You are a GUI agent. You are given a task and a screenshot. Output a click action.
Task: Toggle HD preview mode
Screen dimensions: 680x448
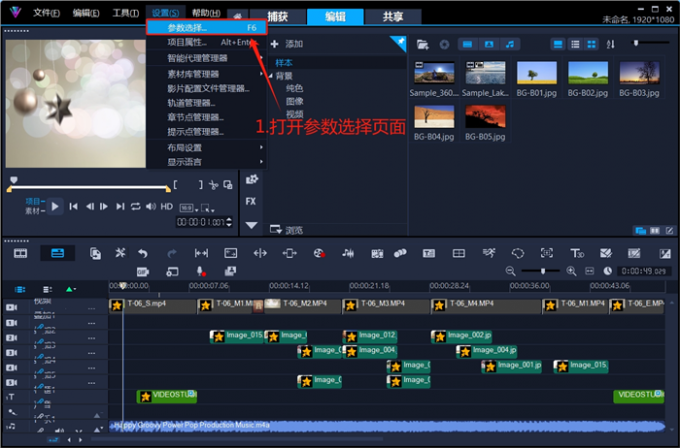coord(167,206)
